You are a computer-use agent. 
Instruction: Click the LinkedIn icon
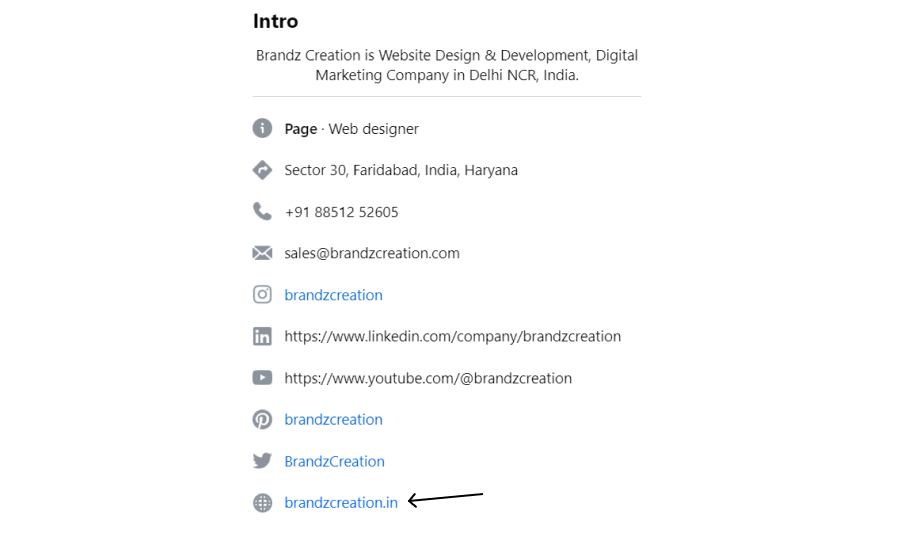pyautogui.click(x=262, y=336)
